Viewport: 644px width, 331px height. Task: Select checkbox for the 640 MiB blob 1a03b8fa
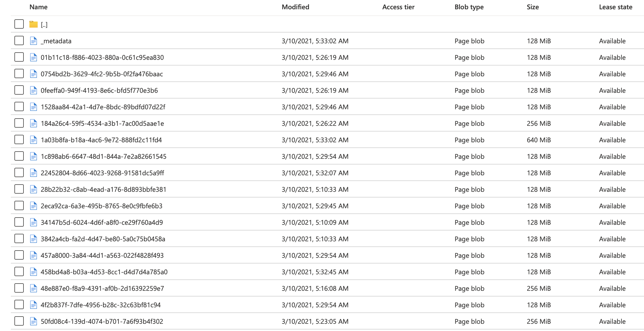pyautogui.click(x=19, y=140)
